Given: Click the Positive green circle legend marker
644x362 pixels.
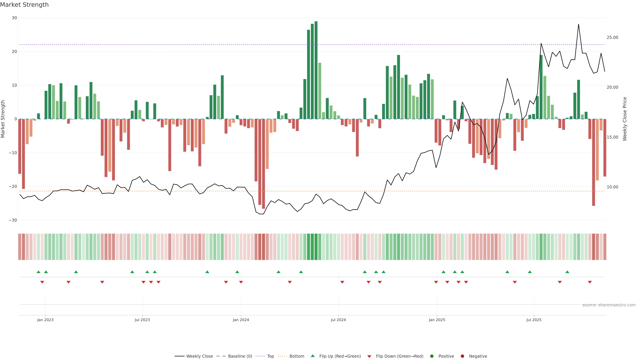Looking at the screenshot, I should coord(432,356).
